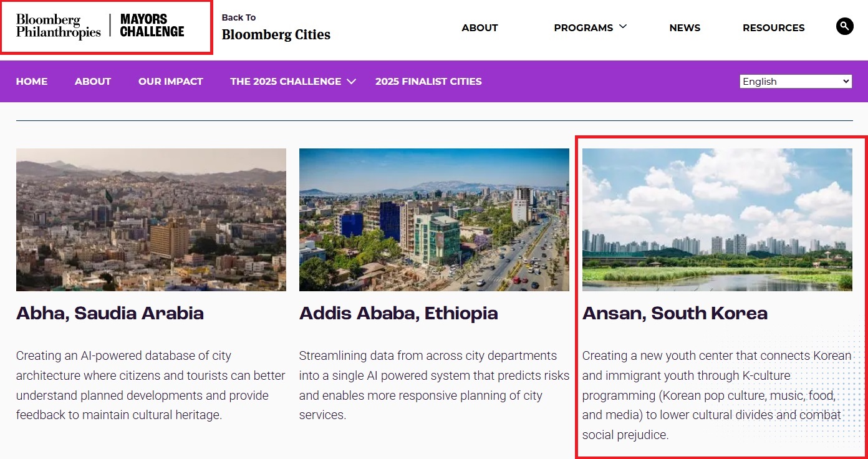The width and height of the screenshot is (868, 459).
Task: Go to the Home tab
Action: pyautogui.click(x=32, y=82)
